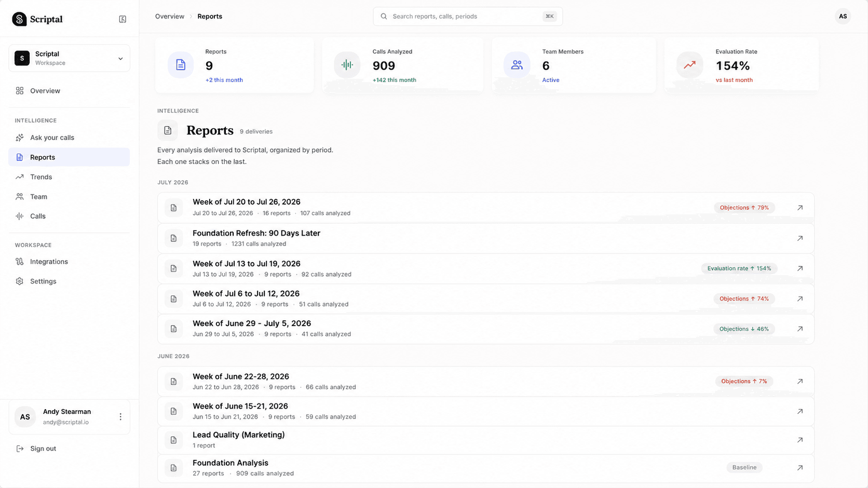Click the Team Members people icon
This screenshot has height=488, width=868.
coord(517,65)
